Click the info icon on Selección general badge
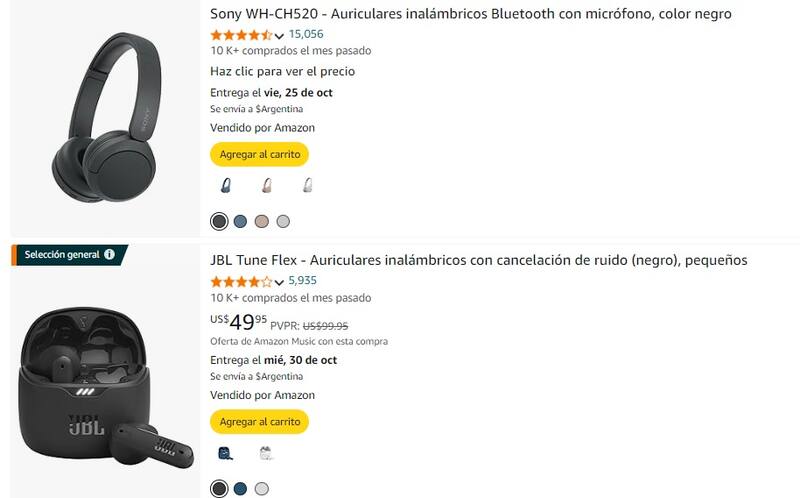Image resolution: width=800 pixels, height=498 pixels. pos(109,254)
